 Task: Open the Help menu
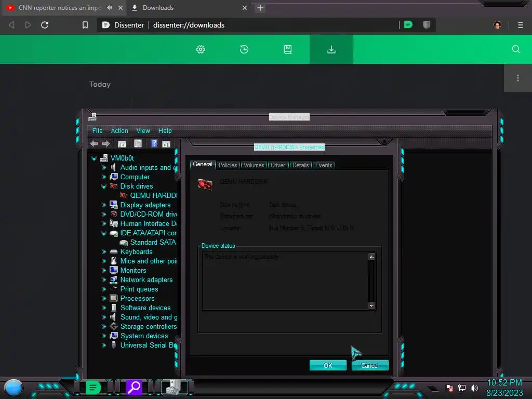pos(165,130)
